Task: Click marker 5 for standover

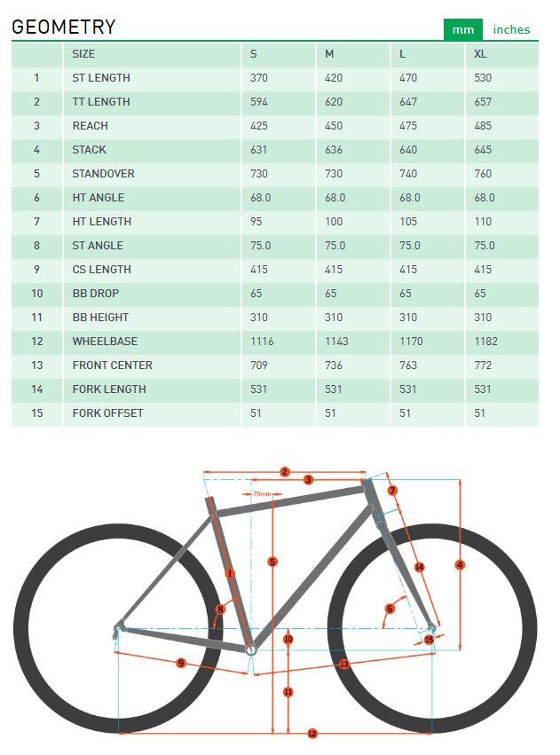Action: [272, 562]
